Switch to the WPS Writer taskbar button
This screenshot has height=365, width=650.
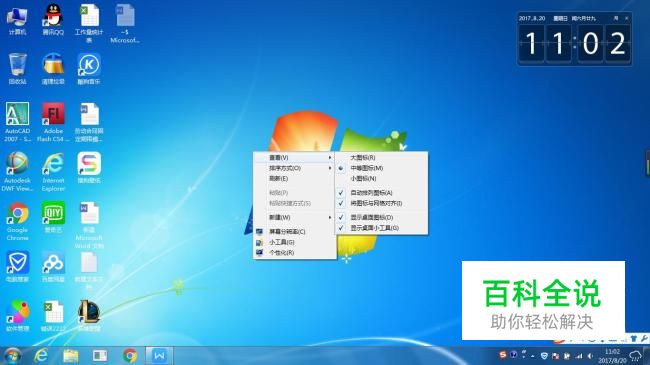click(159, 355)
